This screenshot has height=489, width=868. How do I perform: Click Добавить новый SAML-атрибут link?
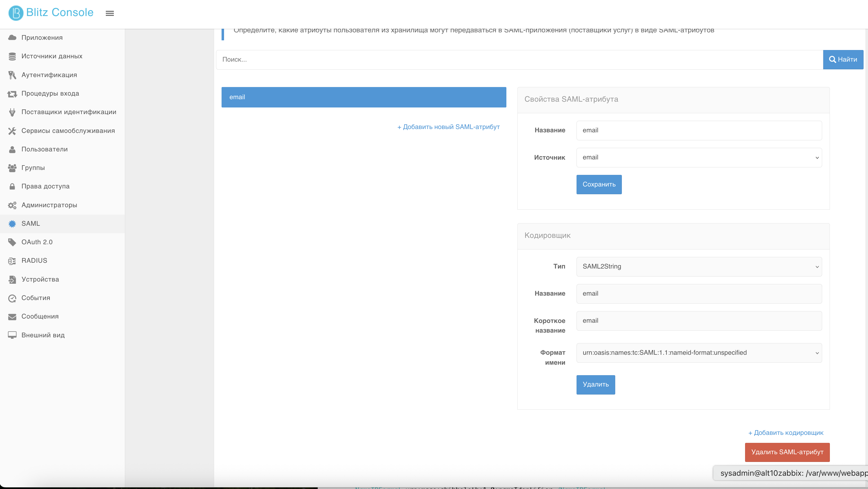(448, 127)
